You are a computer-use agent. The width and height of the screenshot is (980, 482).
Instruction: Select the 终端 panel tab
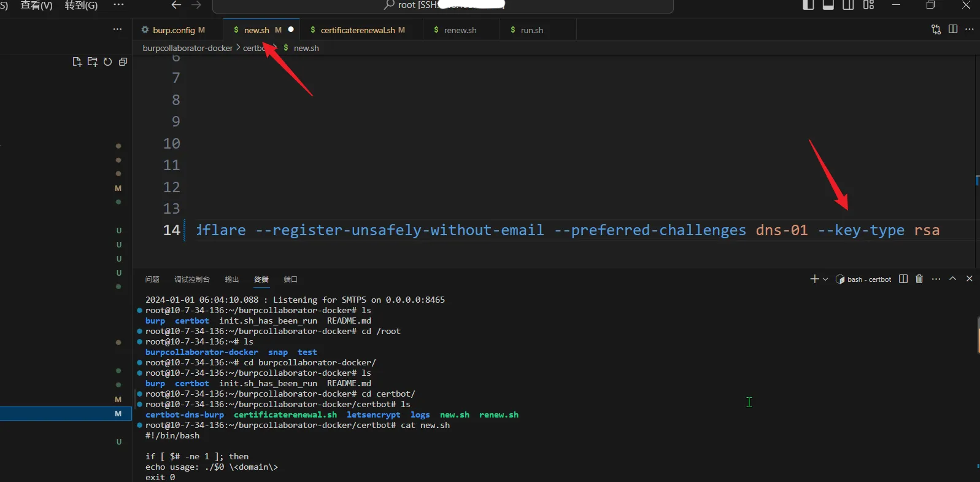[x=261, y=279]
